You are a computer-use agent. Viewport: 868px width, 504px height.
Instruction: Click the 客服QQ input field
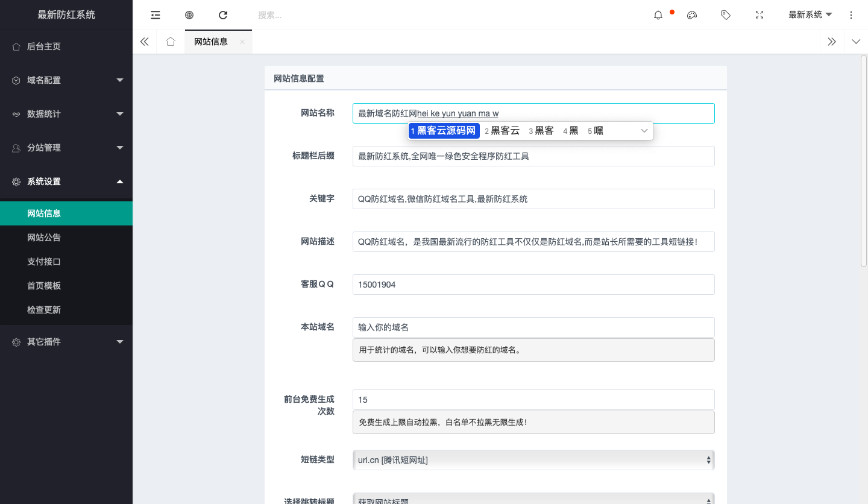(x=533, y=285)
